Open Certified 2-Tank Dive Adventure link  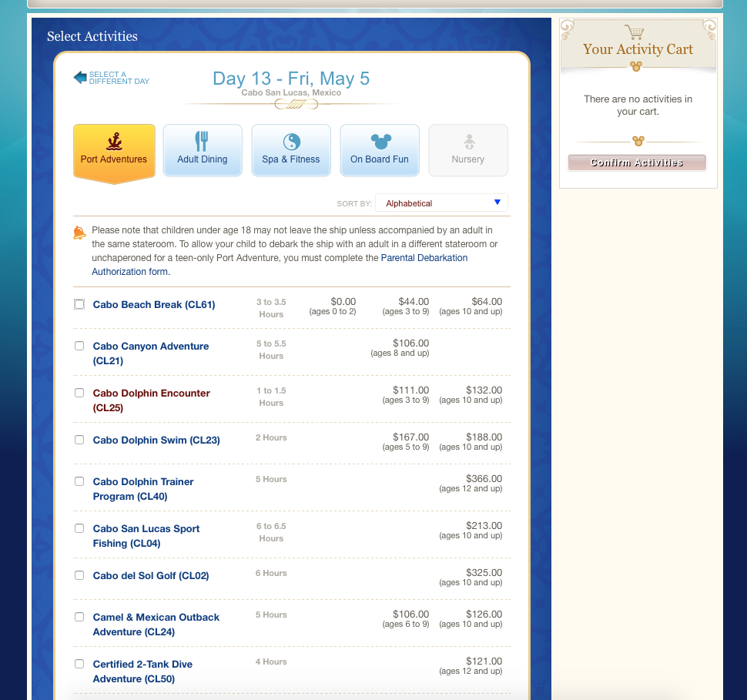[143, 672]
